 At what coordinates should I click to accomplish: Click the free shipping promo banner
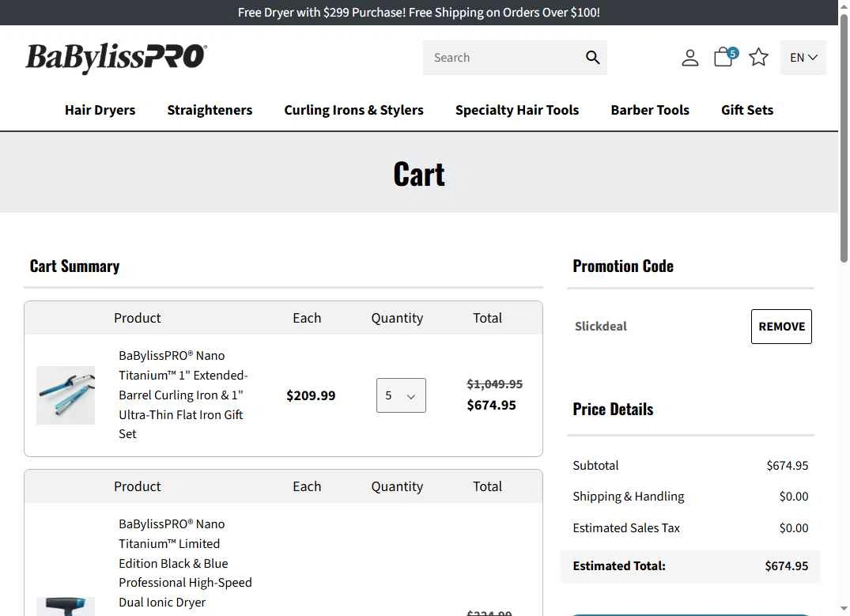(418, 13)
